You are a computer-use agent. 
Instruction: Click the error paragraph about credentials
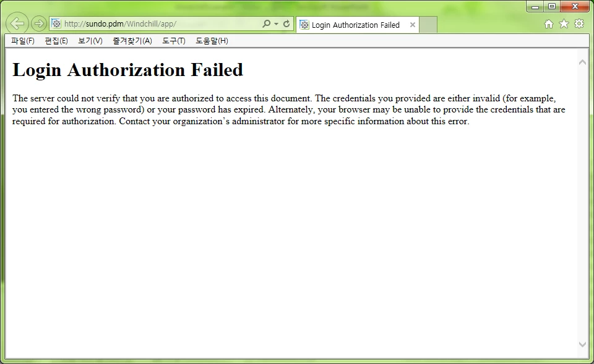[289, 110]
